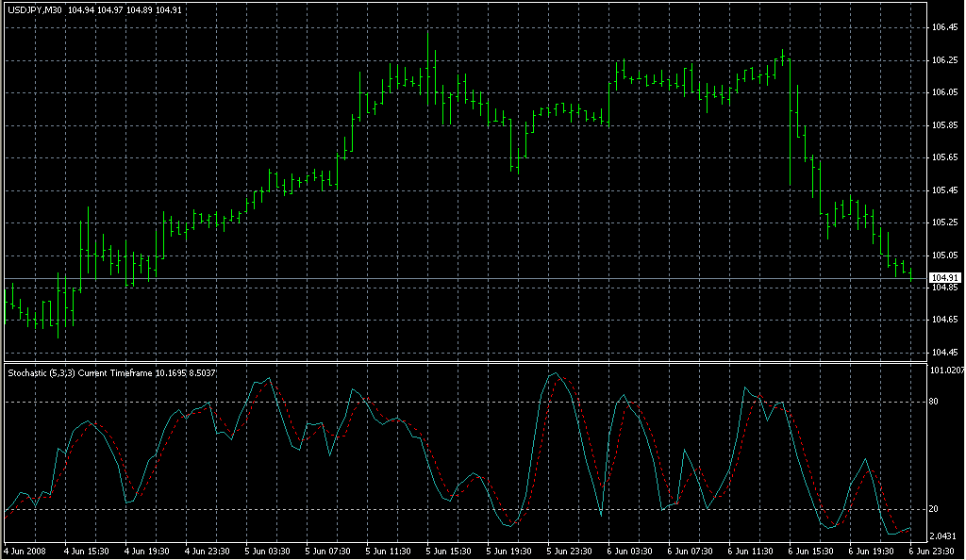The width and height of the screenshot is (966, 560).
Task: Click the 106.05 price scale value
Action: coord(944,92)
